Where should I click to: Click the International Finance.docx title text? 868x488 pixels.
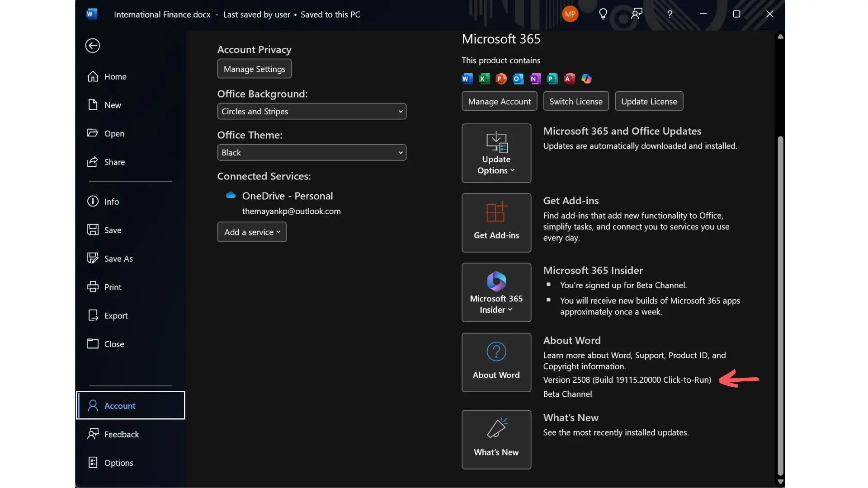click(x=162, y=14)
